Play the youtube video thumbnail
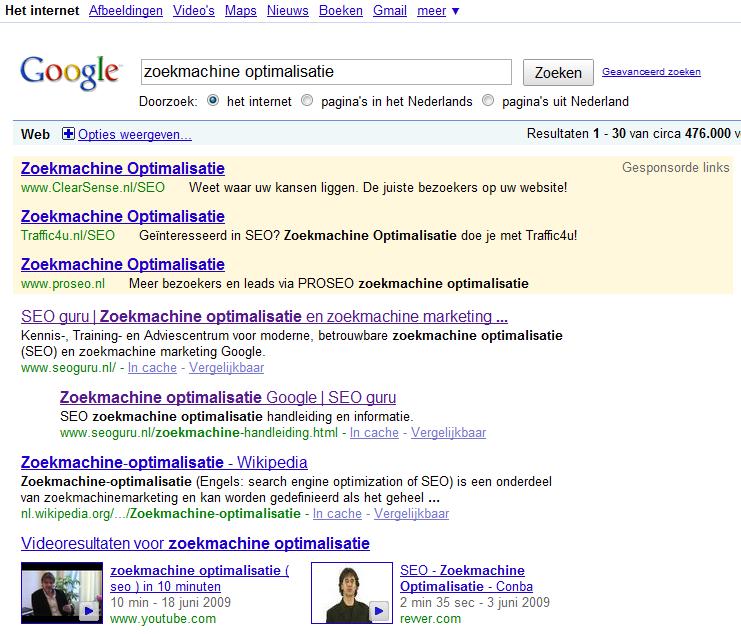Viewport: 741px width, 634px height. [62, 592]
